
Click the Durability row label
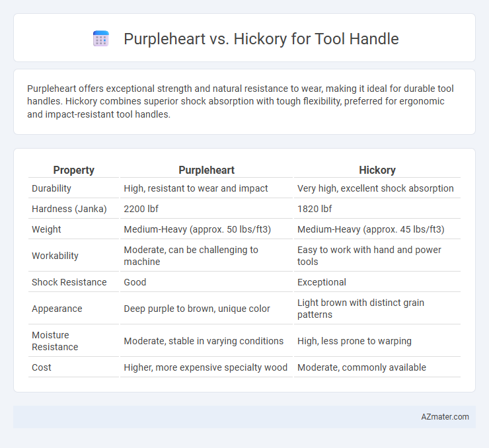52,188
